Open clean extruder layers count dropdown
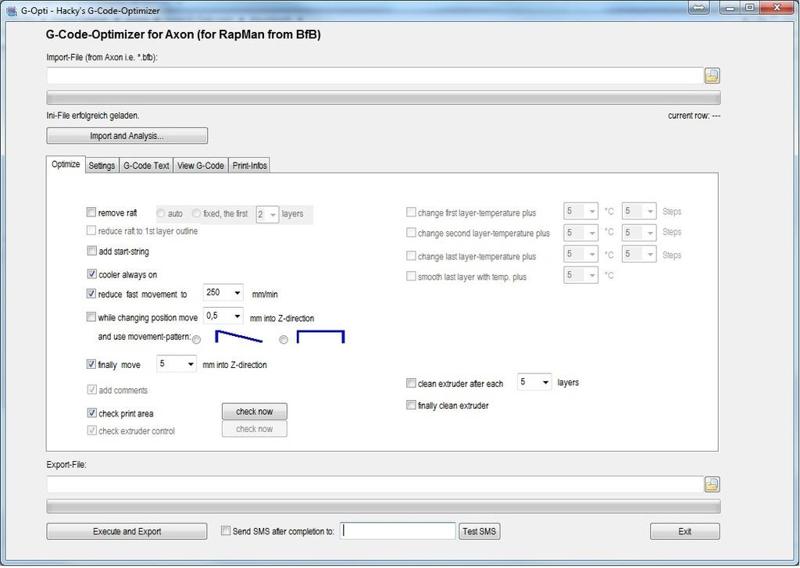The image size is (800, 568). [545, 382]
